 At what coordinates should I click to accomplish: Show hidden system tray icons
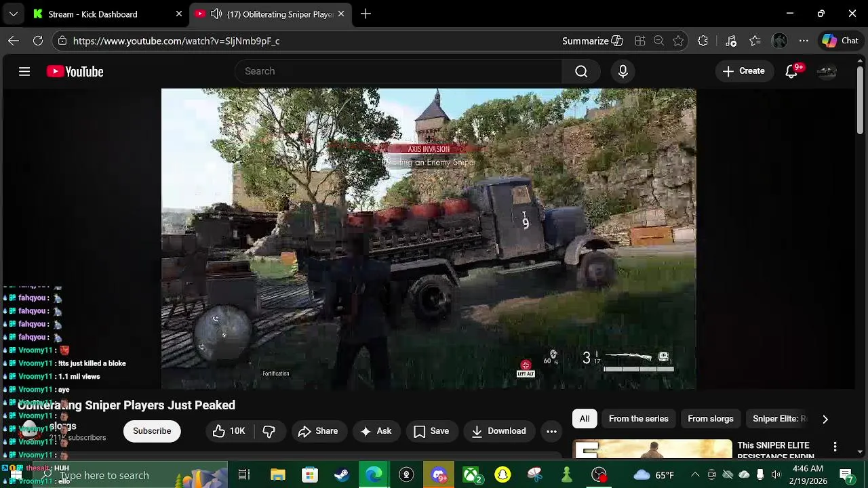point(695,475)
